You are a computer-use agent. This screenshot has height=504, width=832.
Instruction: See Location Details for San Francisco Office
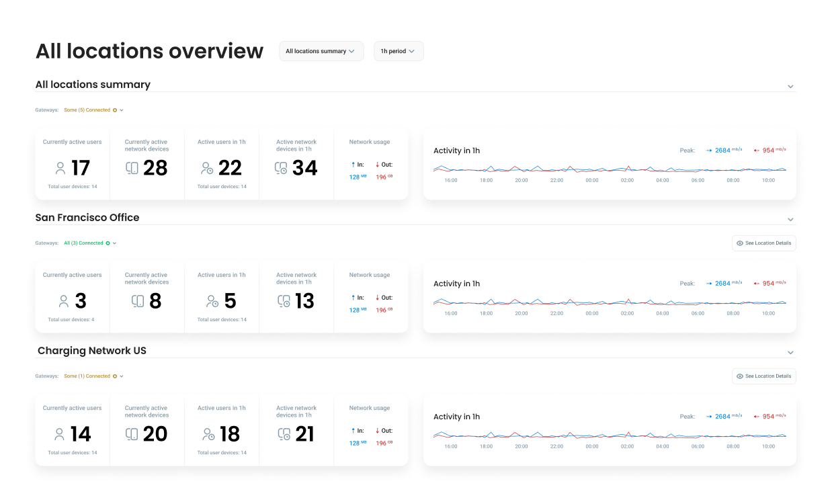point(763,243)
